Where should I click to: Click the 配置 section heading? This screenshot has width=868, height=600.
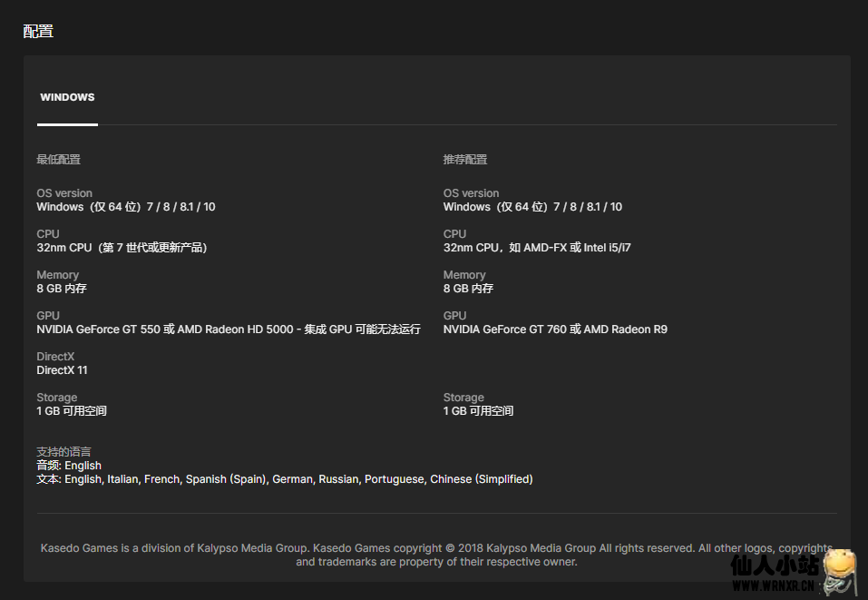click(x=38, y=31)
